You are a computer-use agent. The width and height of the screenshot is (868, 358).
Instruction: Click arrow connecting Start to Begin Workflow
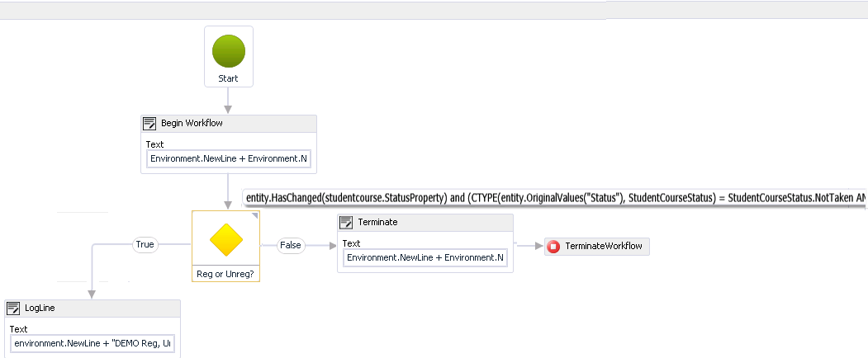[228, 101]
